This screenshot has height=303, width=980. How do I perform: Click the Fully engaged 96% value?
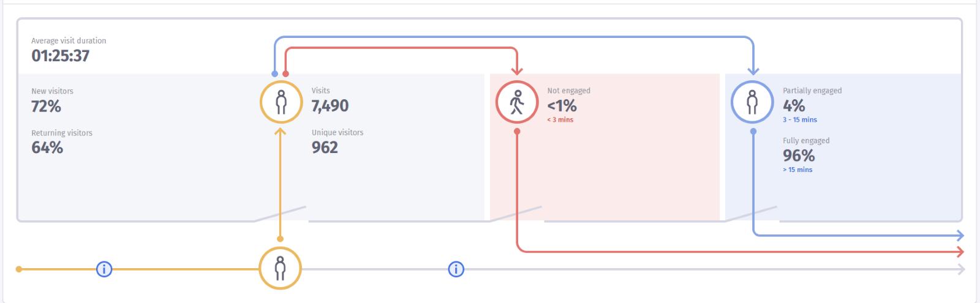[x=799, y=156]
